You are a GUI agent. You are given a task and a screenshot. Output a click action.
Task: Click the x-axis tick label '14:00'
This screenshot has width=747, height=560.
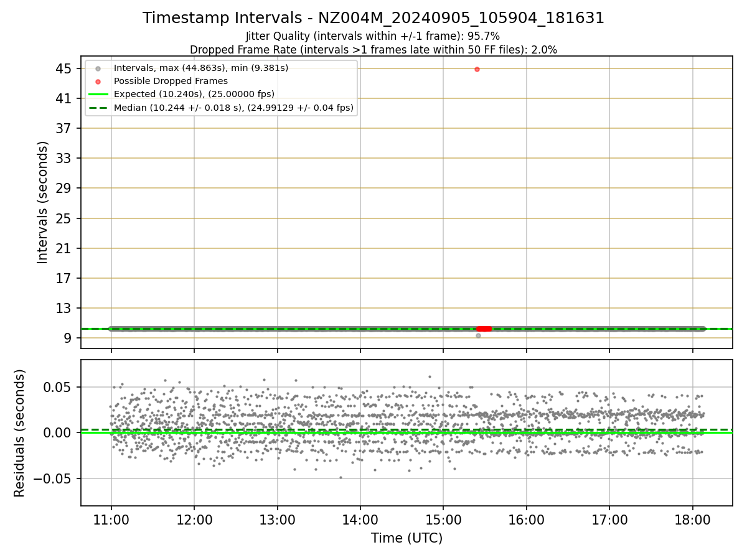click(x=360, y=519)
